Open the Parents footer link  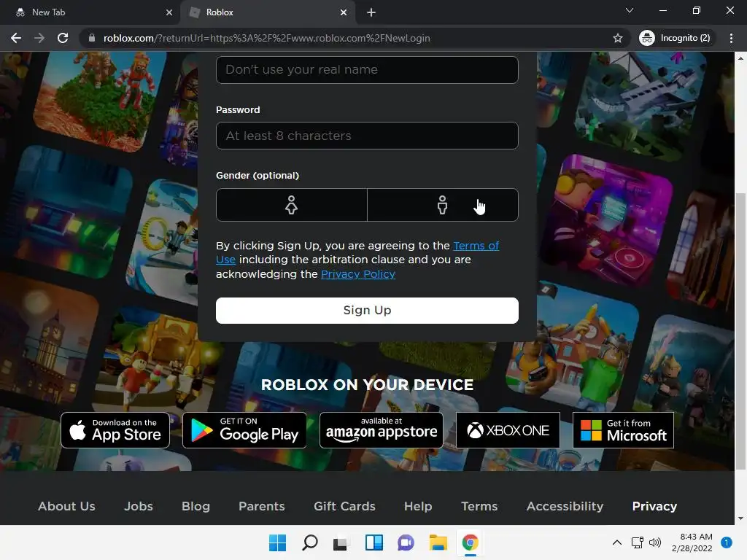click(262, 506)
